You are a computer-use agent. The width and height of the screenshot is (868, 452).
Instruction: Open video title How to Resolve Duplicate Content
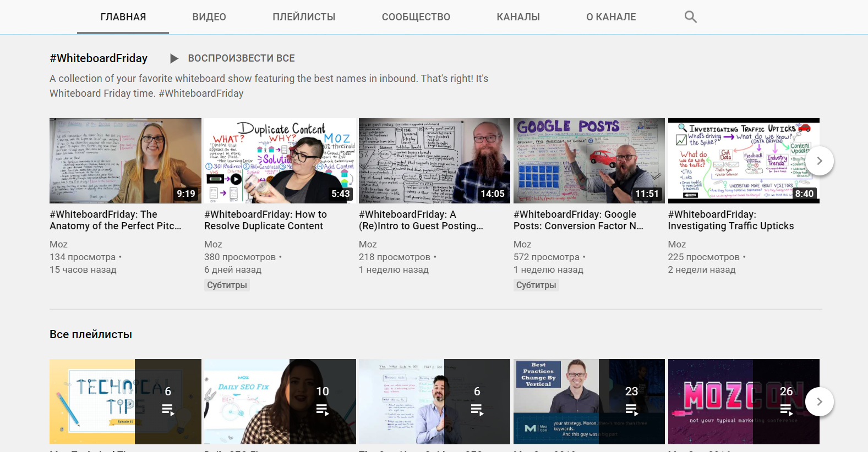(265, 220)
